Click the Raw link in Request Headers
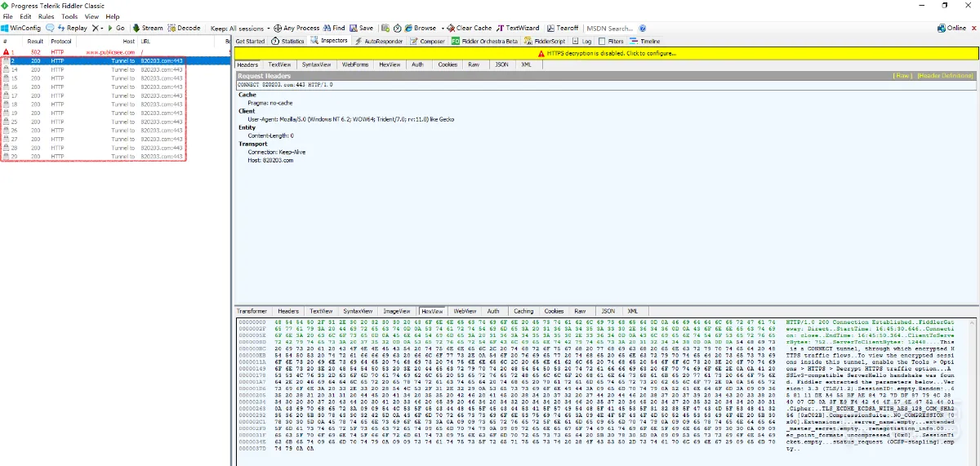Screen dimensions: 980x466 tap(902, 75)
